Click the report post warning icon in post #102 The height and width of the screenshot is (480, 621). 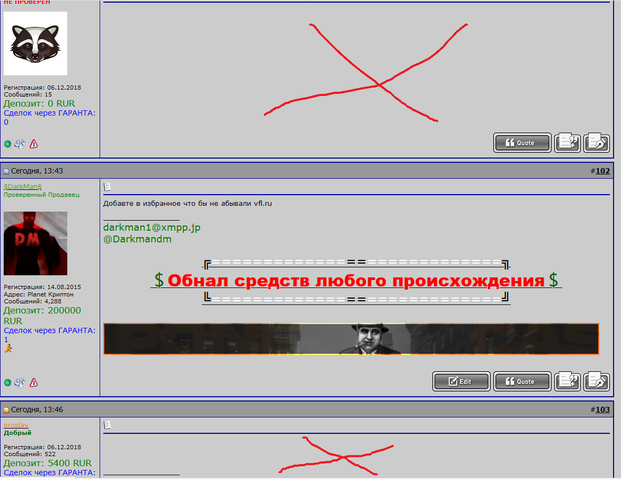pyautogui.click(x=33, y=382)
